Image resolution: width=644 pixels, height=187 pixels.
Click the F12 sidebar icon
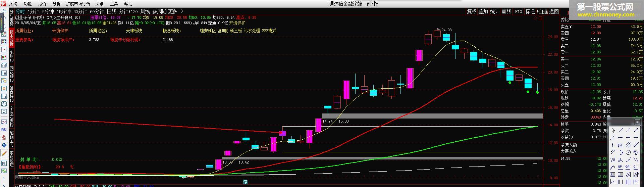coord(4,96)
